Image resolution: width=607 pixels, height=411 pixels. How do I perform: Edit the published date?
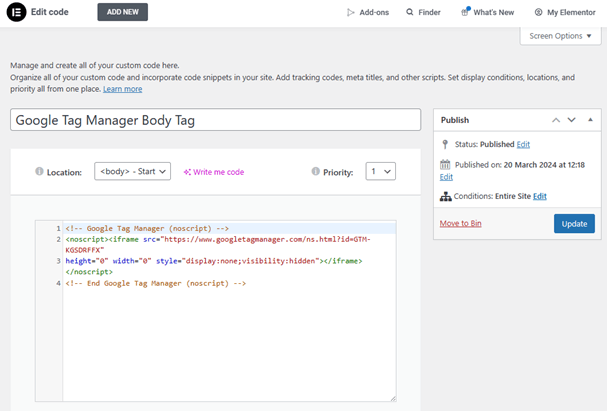point(446,177)
